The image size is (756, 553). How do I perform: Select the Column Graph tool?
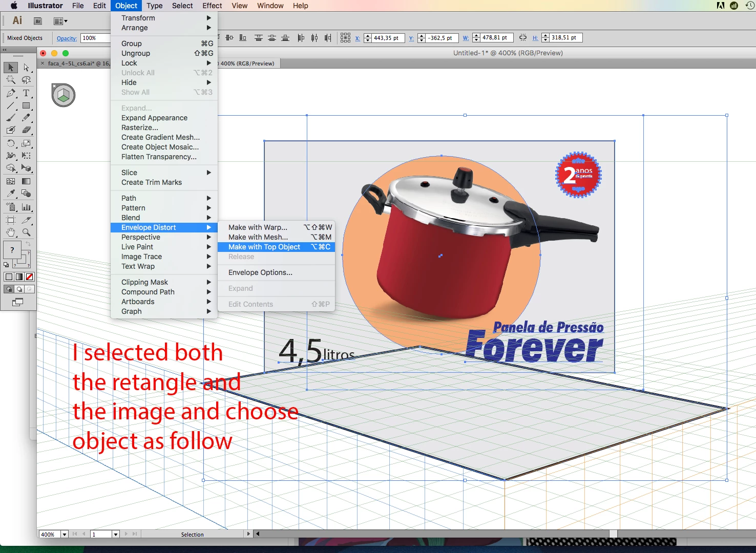26,207
